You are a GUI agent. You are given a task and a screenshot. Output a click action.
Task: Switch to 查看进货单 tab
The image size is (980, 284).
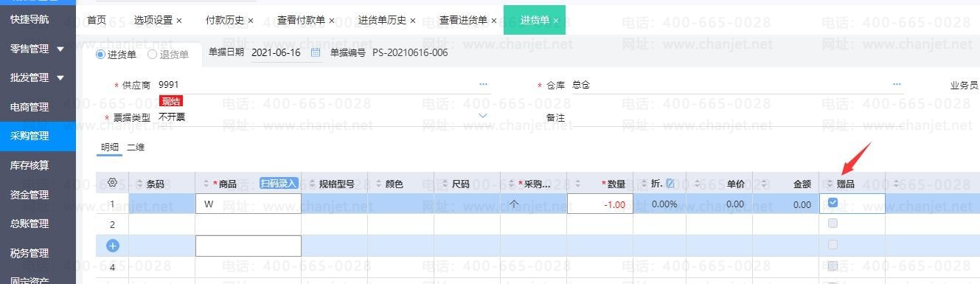pos(463,20)
